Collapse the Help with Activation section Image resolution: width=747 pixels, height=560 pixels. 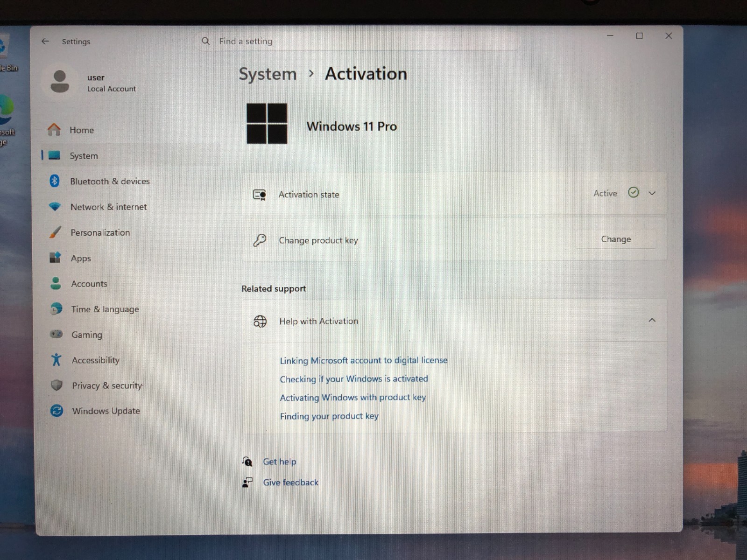coord(652,320)
